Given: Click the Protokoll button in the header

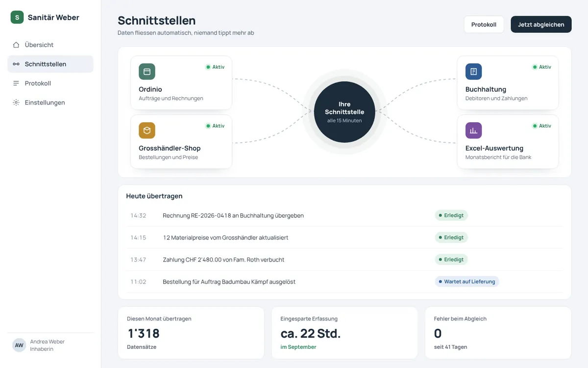Looking at the screenshot, I should coord(484,25).
